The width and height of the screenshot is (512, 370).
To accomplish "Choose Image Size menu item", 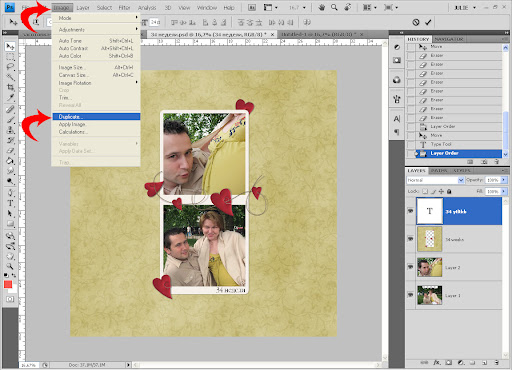I will coord(96,67).
